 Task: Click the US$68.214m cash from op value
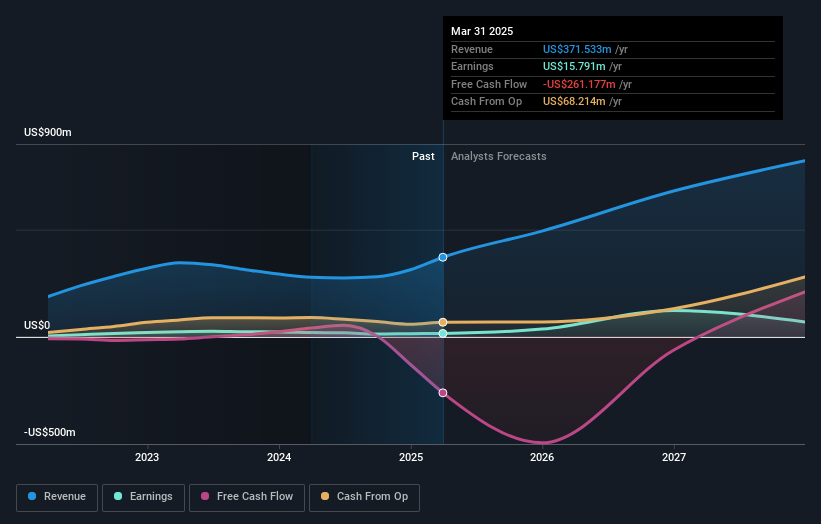click(x=574, y=102)
